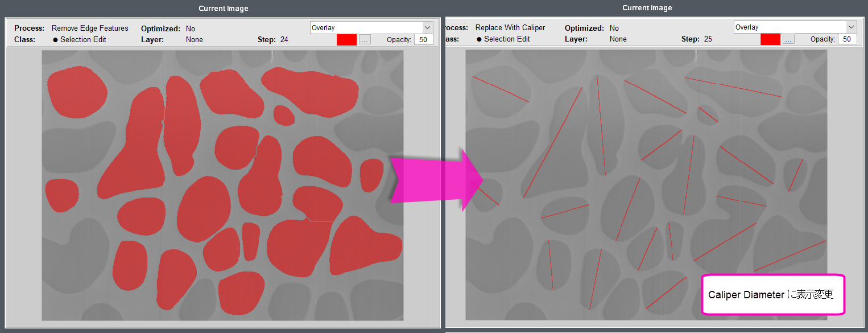The width and height of the screenshot is (868, 333).
Task: Click the caliper-line image in Step 25 panel
Action: click(646, 185)
